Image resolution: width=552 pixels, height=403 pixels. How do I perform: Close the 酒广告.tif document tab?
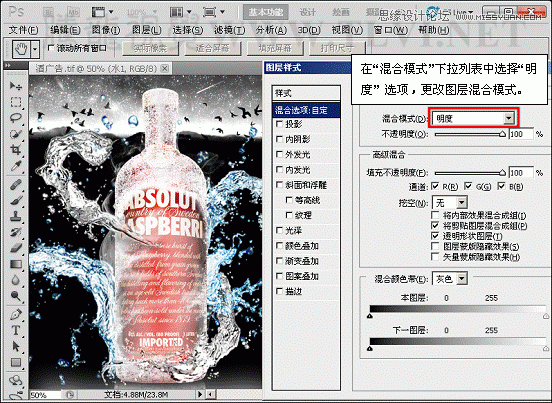(x=164, y=68)
